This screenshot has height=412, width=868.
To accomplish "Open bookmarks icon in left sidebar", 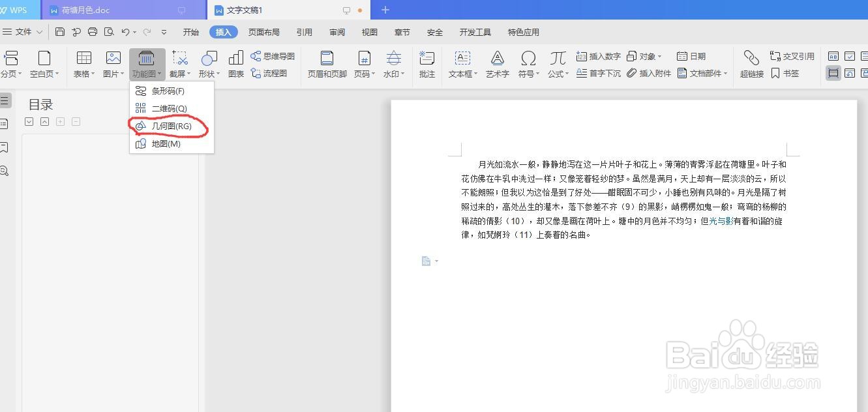I will pos(5,147).
